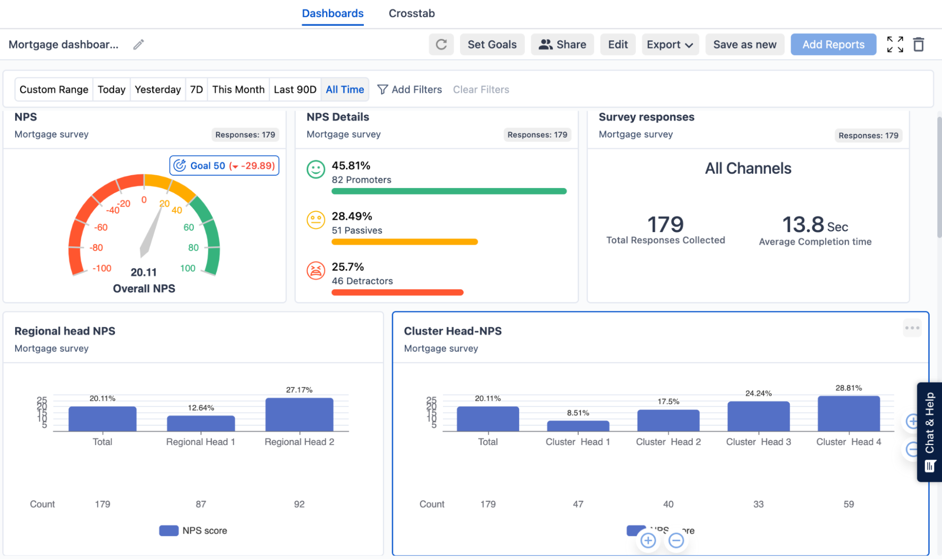Screen dimensions: 942x560
Task: Click the Set Goals icon button
Action: (492, 45)
